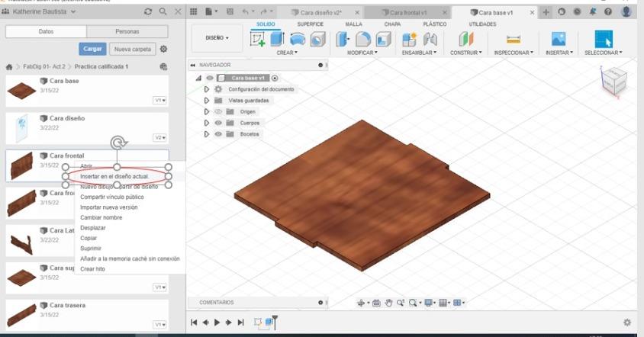This screenshot has height=337, width=644.
Task: Open the DISEÑO workspace dropdown
Action: click(x=217, y=38)
